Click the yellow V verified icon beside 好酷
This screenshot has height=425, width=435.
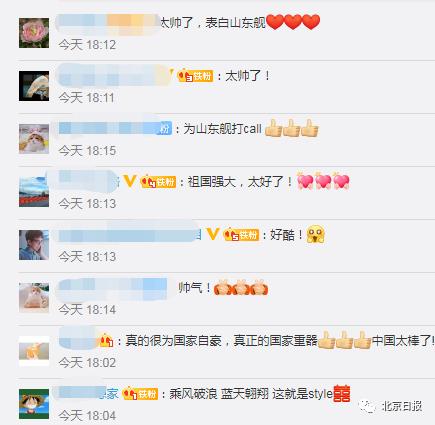coord(213,234)
